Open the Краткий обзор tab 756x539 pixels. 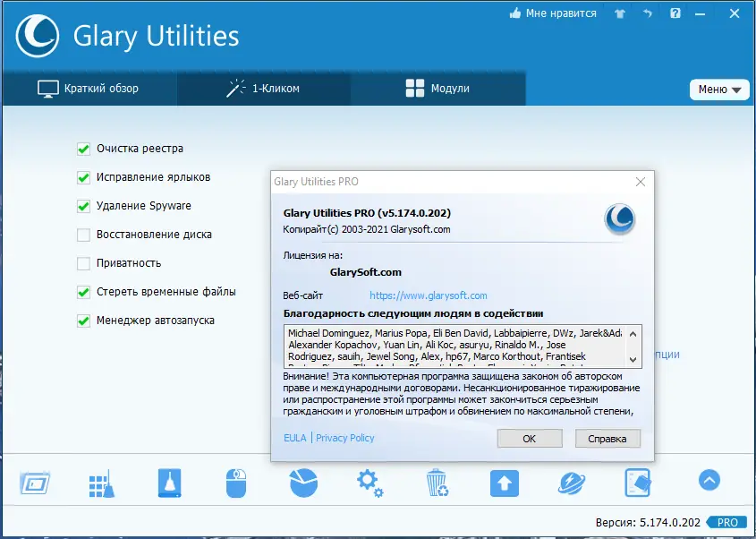[89, 89]
